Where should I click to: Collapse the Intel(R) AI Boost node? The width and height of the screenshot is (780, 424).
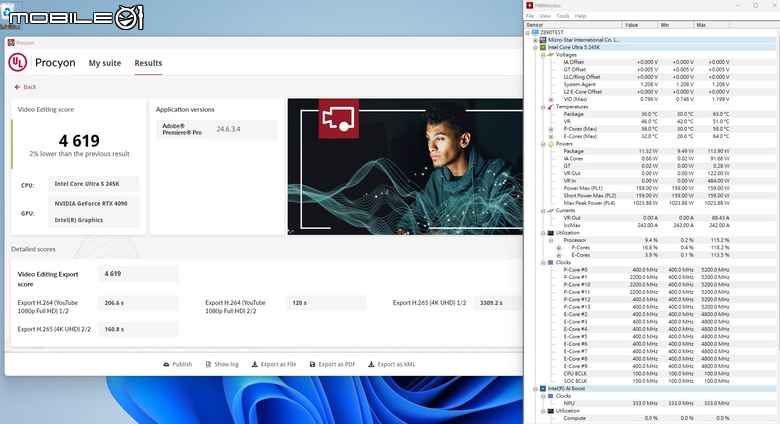coord(535,389)
